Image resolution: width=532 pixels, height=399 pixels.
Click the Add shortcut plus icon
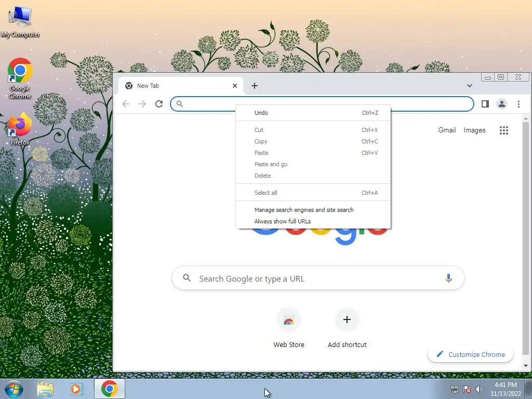pos(347,320)
